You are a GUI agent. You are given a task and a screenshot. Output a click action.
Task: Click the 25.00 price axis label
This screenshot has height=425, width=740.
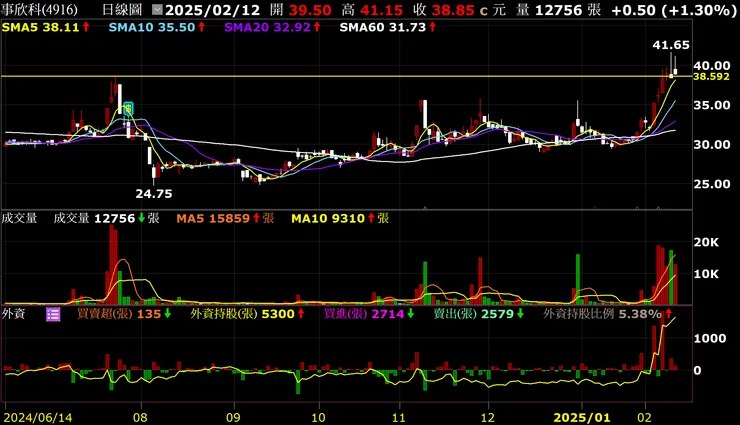tap(712, 184)
